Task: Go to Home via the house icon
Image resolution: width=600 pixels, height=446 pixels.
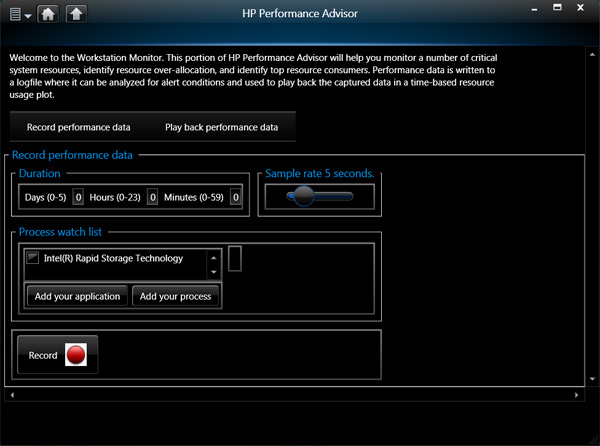Action: point(48,14)
